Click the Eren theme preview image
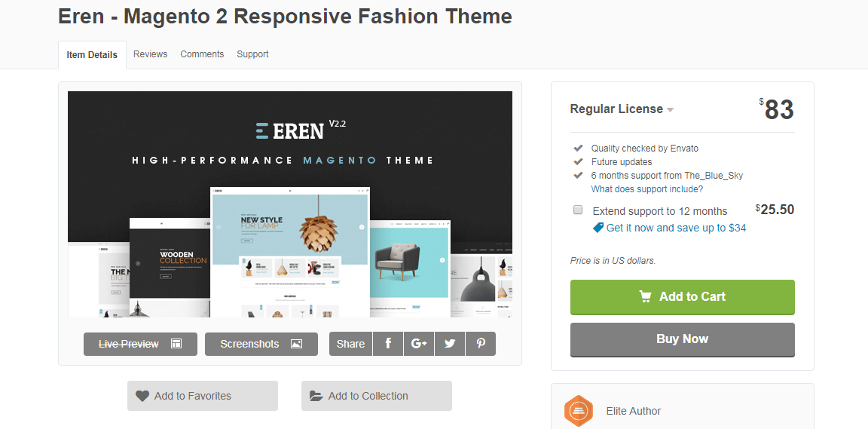The height and width of the screenshot is (429, 868). [x=290, y=204]
